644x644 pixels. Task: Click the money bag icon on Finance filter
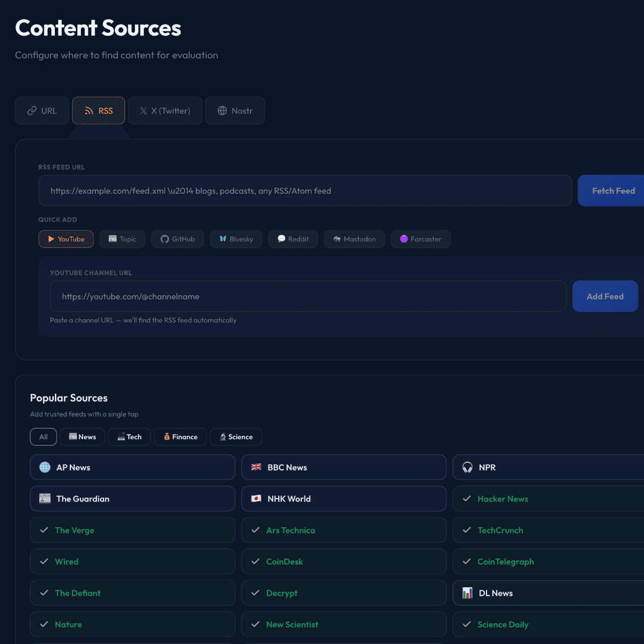(167, 437)
